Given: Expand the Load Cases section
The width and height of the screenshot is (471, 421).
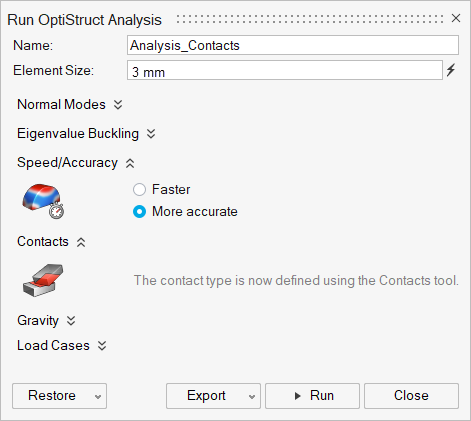Looking at the screenshot, I should click(102, 346).
